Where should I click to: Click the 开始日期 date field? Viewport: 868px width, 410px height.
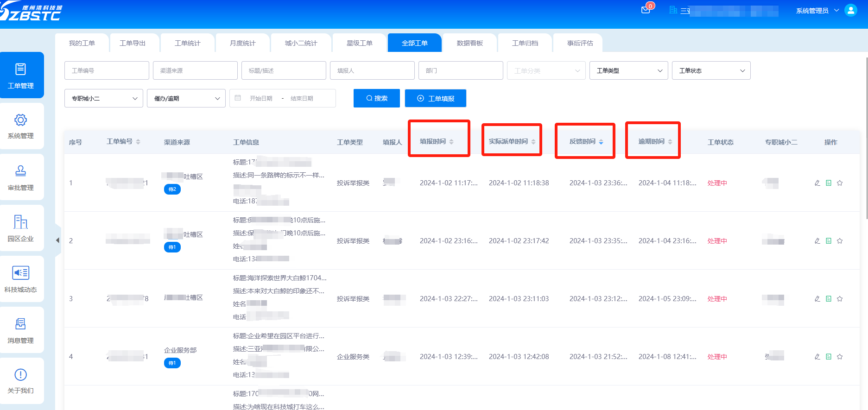[x=261, y=98]
